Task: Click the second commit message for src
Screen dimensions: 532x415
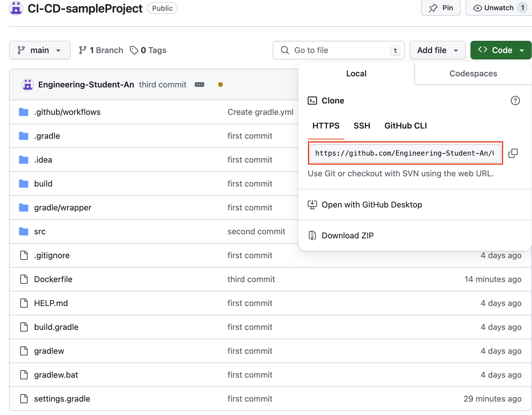Action: tap(256, 231)
